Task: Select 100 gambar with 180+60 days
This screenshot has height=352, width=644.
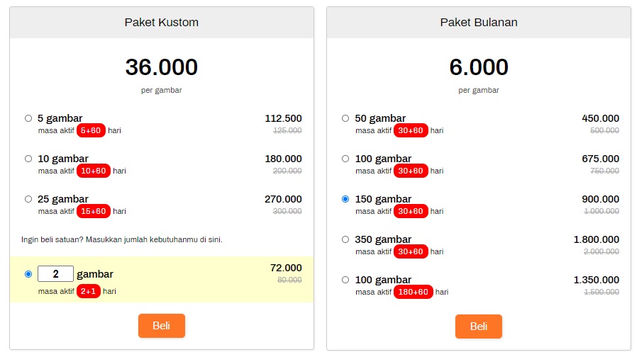Action: (x=345, y=280)
